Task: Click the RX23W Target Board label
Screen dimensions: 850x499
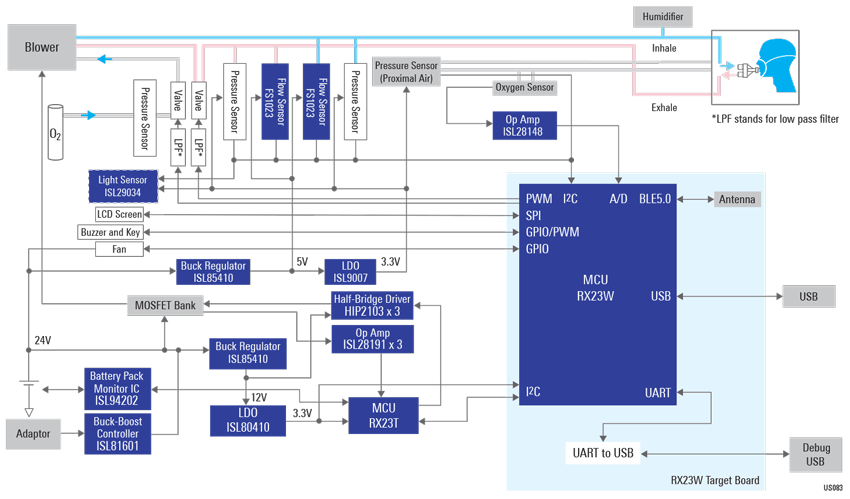Action: pos(715,480)
